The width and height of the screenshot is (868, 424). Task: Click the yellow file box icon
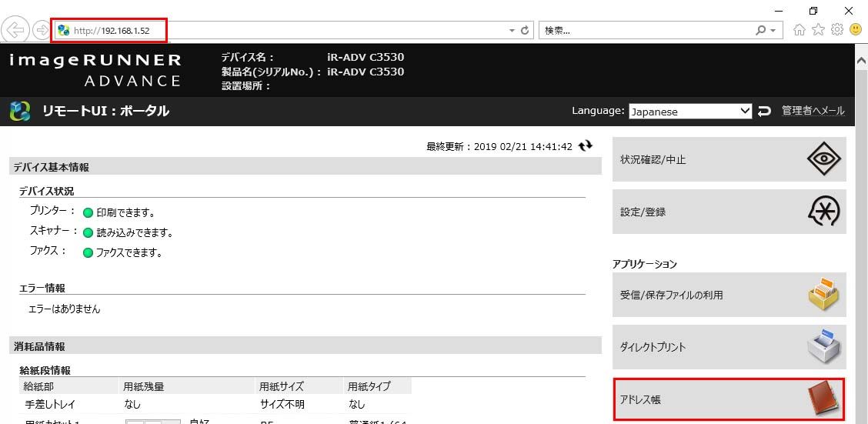[823, 293]
